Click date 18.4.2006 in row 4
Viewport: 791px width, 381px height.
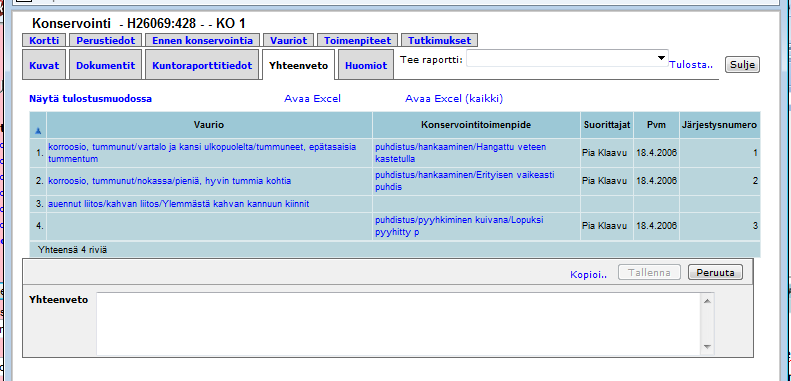pos(656,226)
